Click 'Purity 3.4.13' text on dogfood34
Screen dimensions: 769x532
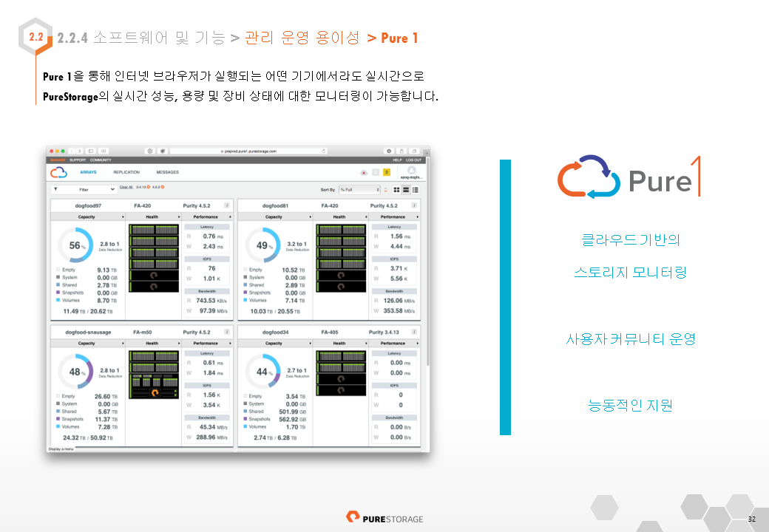[384, 332]
